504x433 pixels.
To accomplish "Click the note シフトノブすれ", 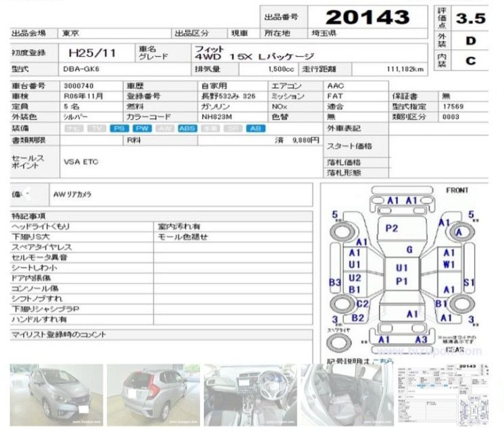I will 37,299.
